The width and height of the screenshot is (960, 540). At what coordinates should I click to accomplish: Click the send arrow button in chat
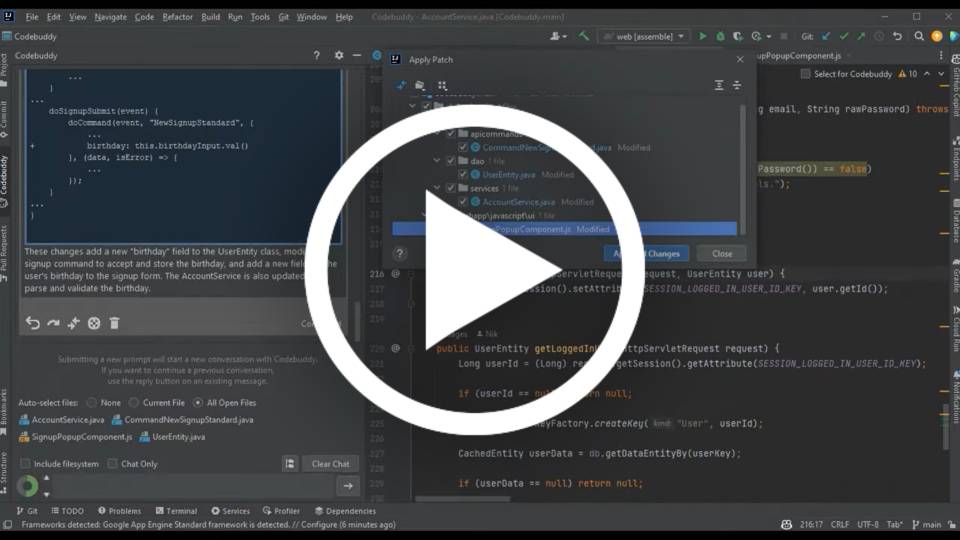pyautogui.click(x=347, y=486)
